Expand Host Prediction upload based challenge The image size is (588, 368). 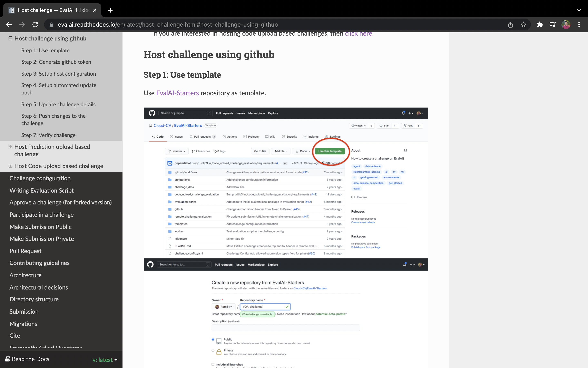coord(10,147)
